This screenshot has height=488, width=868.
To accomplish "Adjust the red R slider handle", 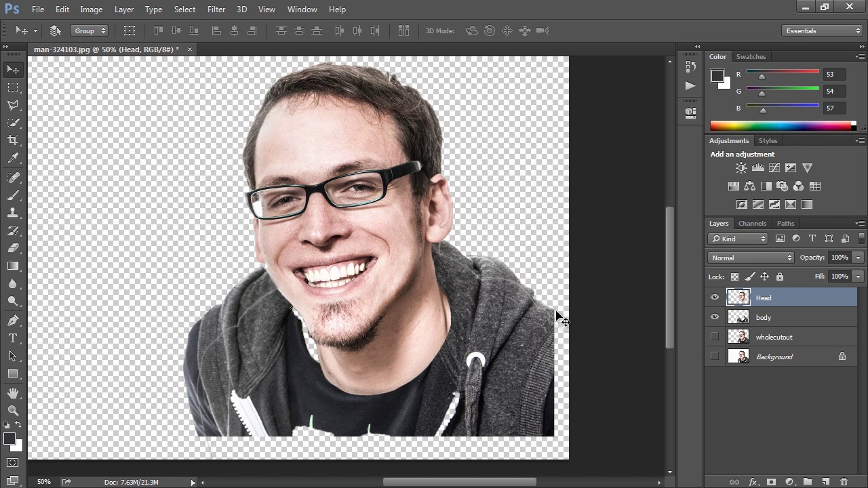I will point(762,77).
